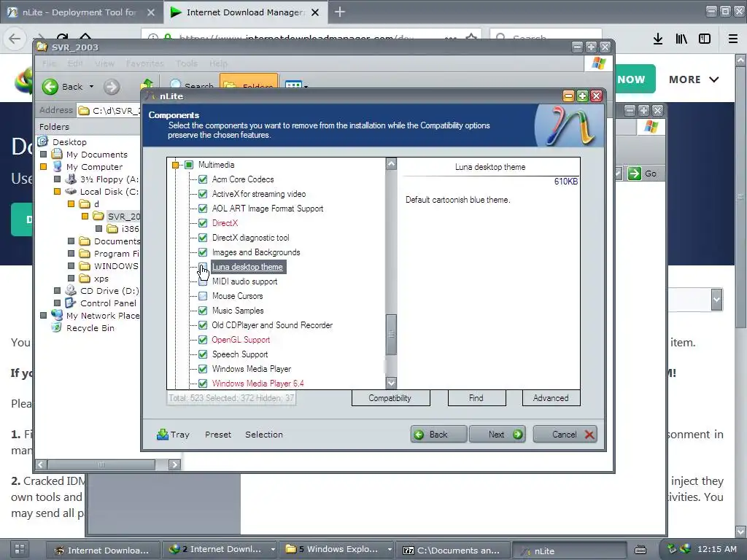Click the nLite Back button

[x=438, y=435]
